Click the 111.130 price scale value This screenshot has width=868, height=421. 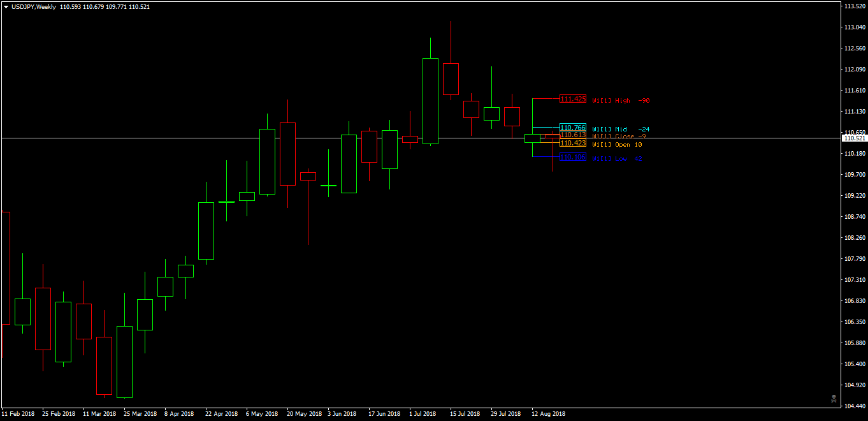(855, 112)
